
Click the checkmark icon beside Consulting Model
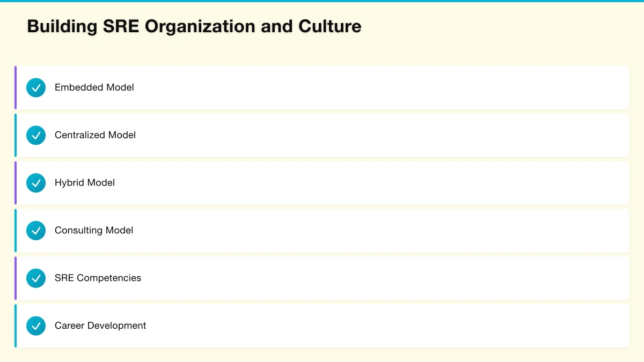click(x=36, y=231)
